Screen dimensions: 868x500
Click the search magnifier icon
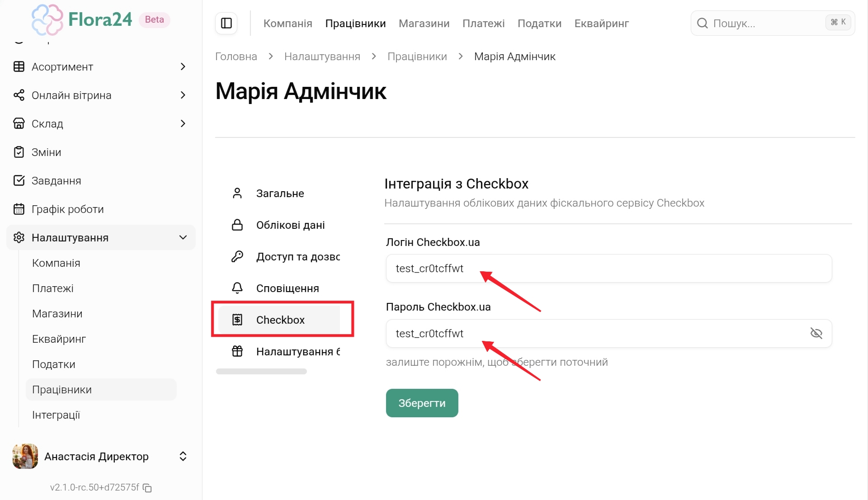(702, 23)
